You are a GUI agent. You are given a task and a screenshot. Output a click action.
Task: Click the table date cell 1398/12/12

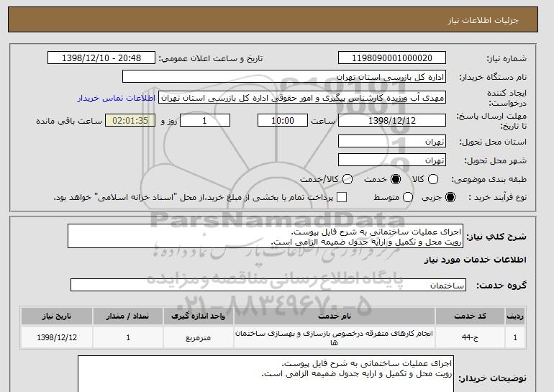pyautogui.click(x=57, y=337)
